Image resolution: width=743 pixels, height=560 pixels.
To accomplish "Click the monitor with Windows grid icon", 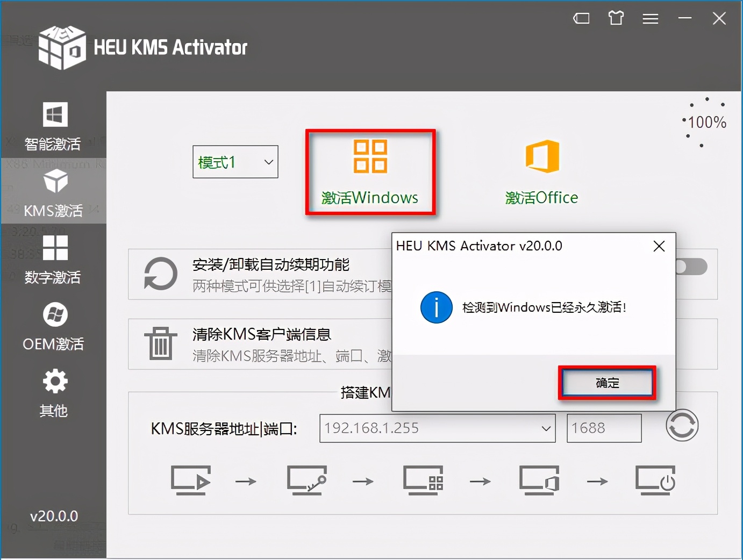I will [424, 480].
